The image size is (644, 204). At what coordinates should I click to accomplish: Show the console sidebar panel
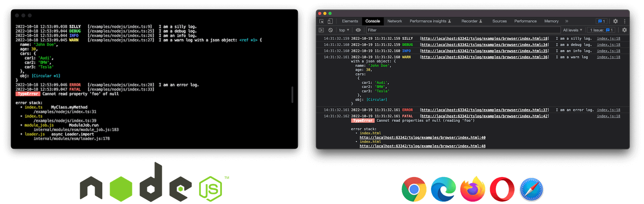[x=321, y=30]
